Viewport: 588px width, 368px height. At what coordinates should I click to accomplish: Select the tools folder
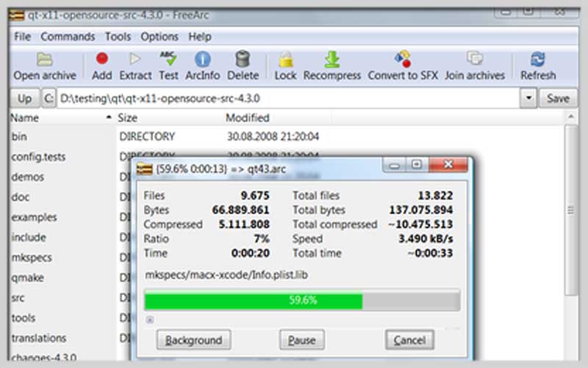pos(24,318)
